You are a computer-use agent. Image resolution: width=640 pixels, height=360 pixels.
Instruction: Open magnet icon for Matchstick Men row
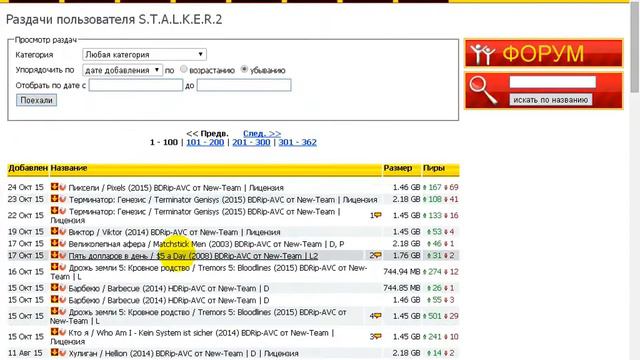tap(62, 243)
